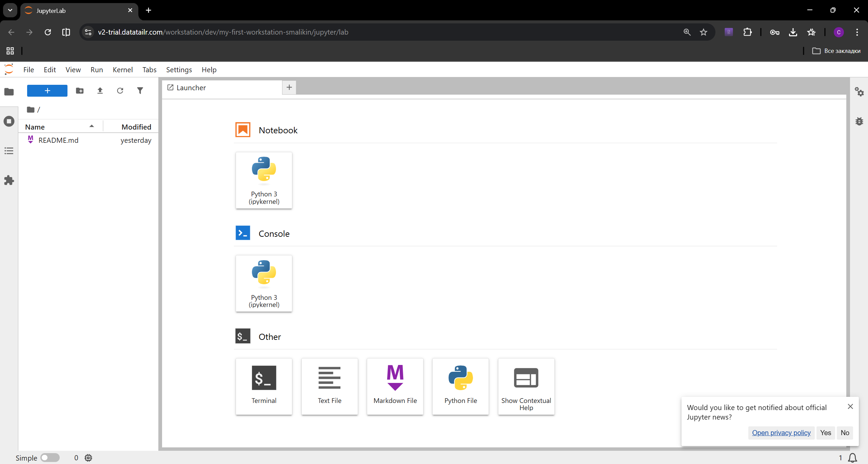Create a new folder in file browser
Screen dimensions: 868x464
coord(80,91)
